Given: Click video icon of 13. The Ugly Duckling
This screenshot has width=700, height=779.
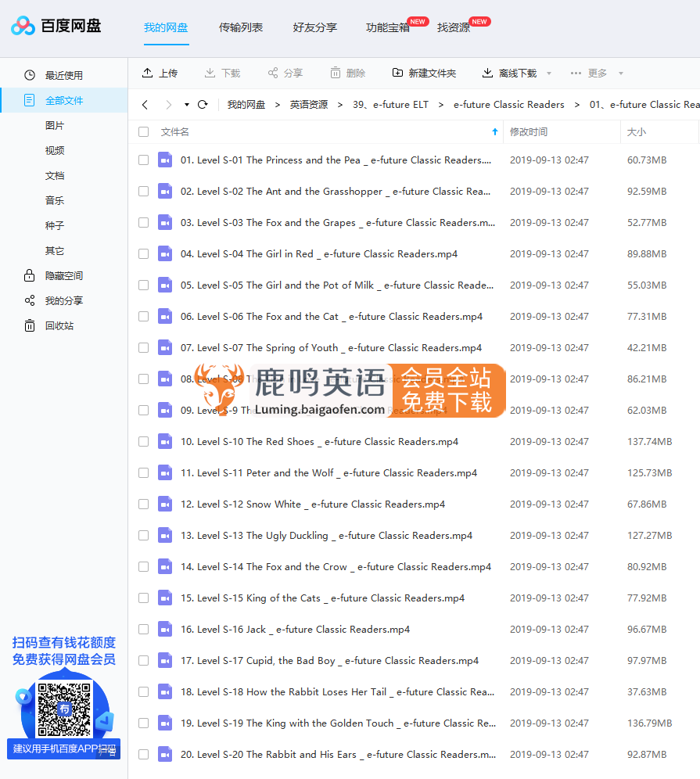Looking at the screenshot, I should point(165,536).
